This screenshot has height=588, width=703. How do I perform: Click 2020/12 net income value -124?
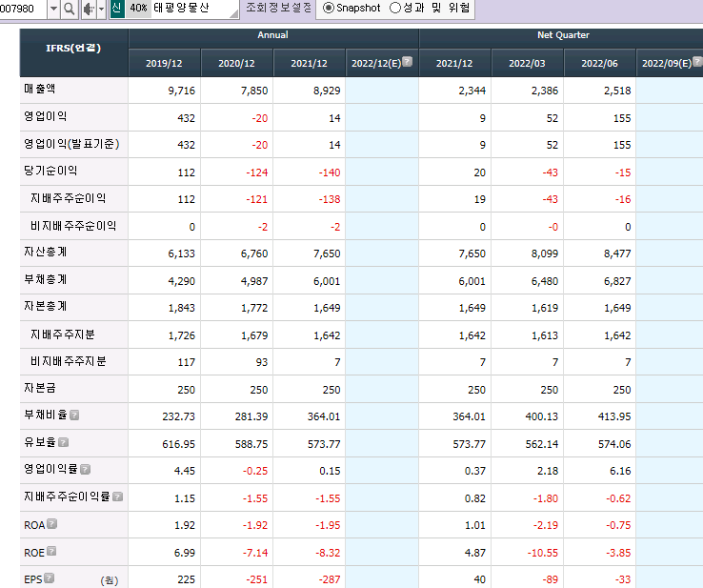[x=257, y=172]
